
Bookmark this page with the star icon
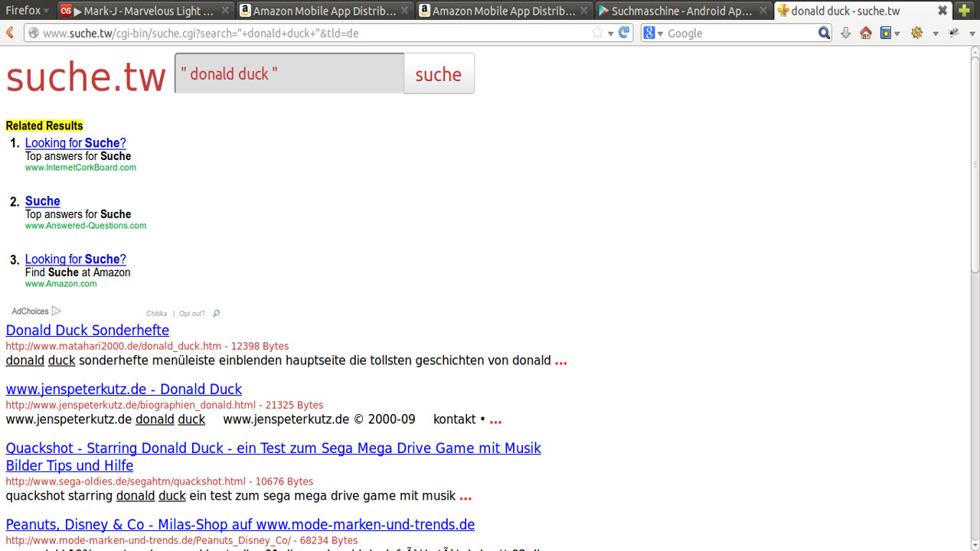(597, 33)
